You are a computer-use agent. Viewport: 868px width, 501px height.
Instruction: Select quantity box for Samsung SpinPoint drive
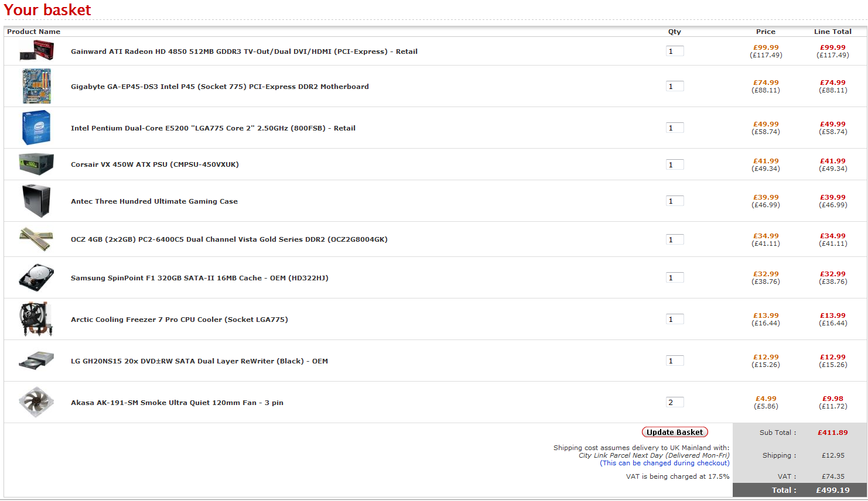point(675,277)
